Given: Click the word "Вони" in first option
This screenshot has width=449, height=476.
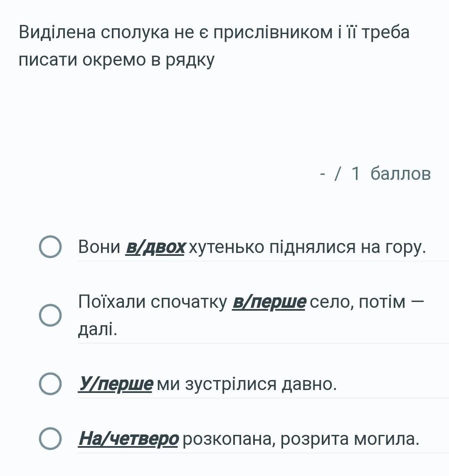Looking at the screenshot, I should pyautogui.click(x=99, y=247).
